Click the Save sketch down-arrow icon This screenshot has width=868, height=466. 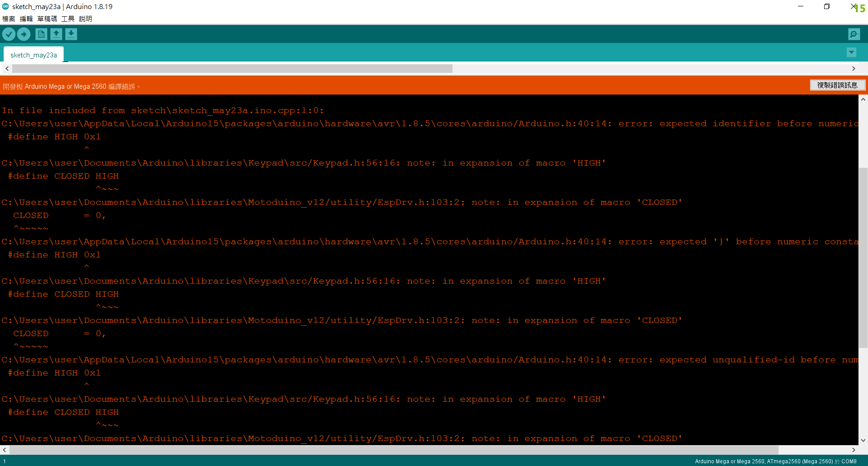(x=71, y=34)
